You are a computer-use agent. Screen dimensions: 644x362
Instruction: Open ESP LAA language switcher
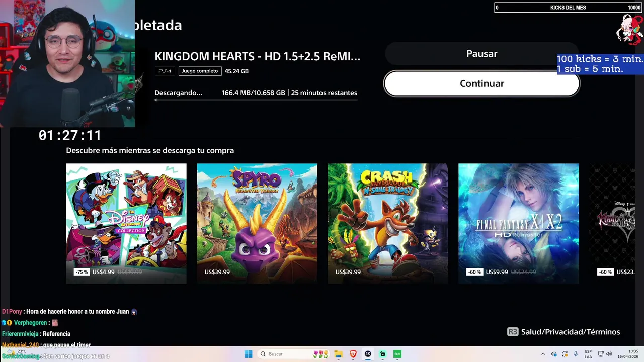[x=588, y=354]
